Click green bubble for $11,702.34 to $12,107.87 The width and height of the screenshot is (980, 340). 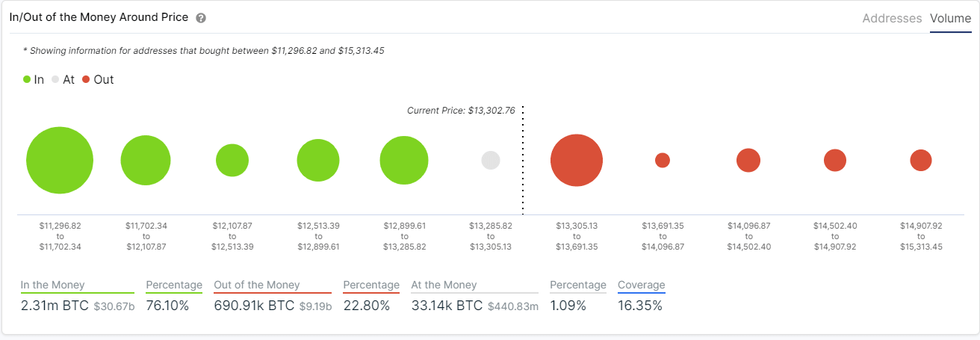[x=146, y=161]
